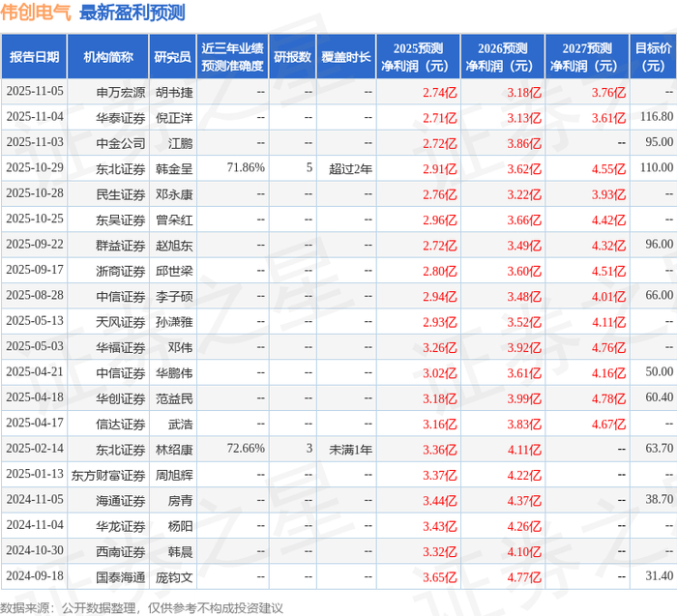
Task: Click institution 民生证券
Action: (x=121, y=194)
